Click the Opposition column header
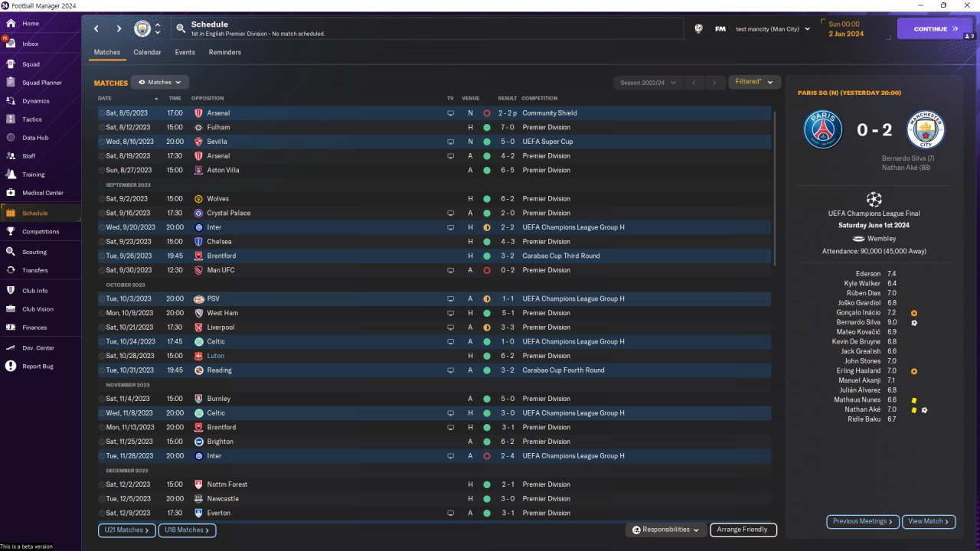The image size is (980, 551). coord(207,99)
